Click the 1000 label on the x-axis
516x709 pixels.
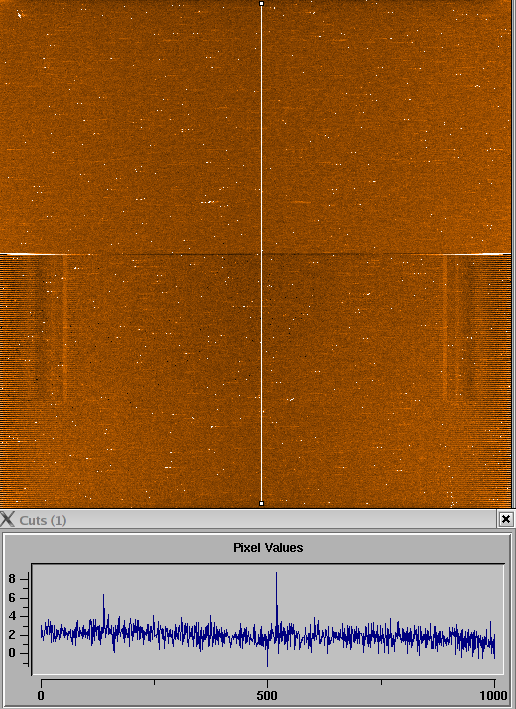pos(493,695)
